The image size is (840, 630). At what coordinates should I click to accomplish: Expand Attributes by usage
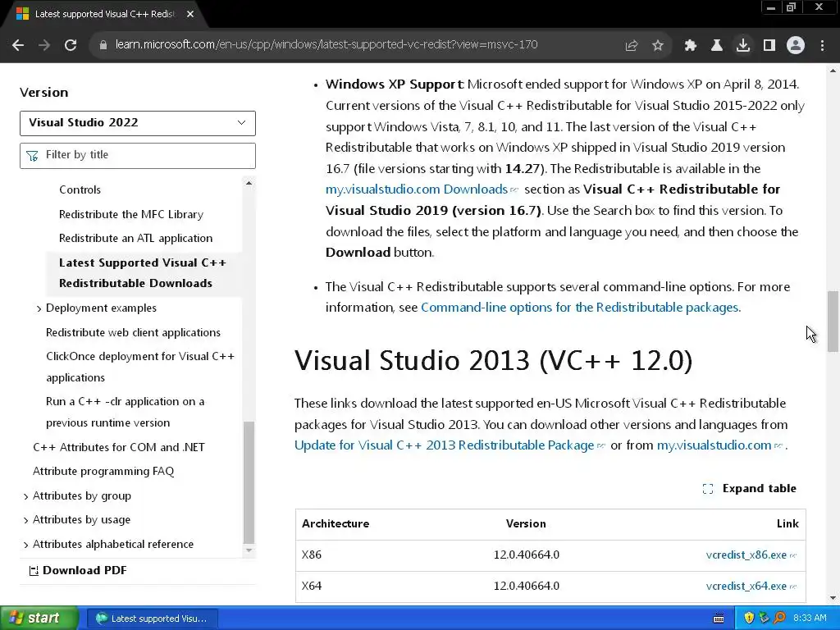(25, 520)
